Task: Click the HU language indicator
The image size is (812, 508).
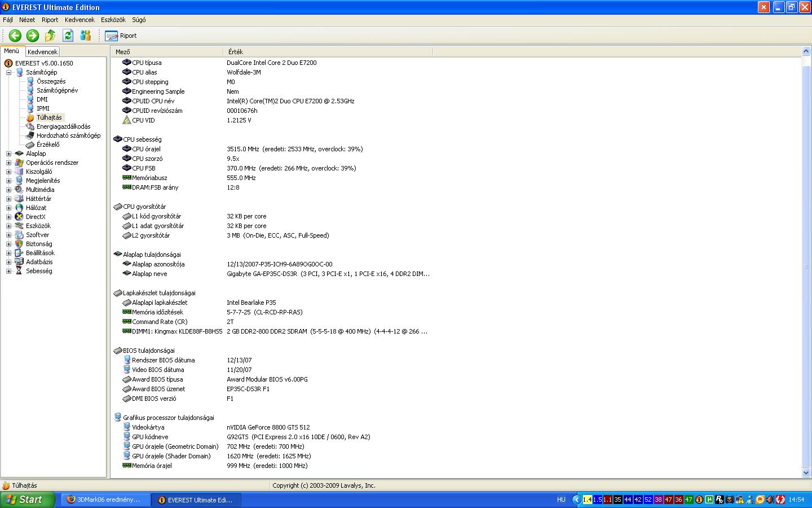Action: click(x=561, y=500)
